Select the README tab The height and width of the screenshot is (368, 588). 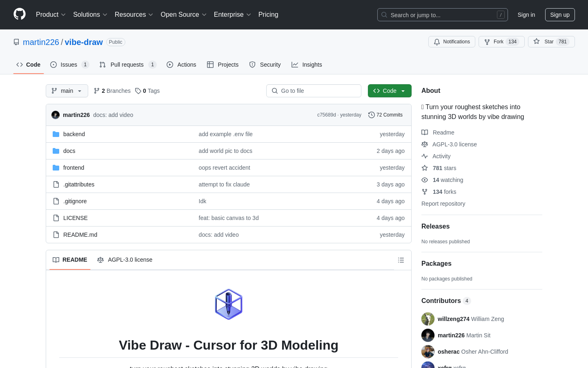[x=70, y=260]
